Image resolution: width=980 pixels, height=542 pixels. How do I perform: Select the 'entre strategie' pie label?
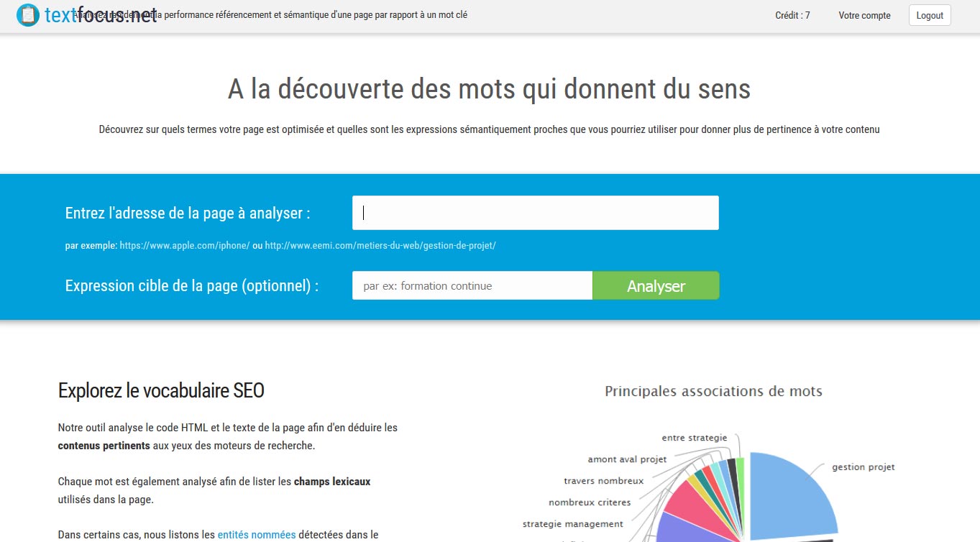tap(695, 438)
